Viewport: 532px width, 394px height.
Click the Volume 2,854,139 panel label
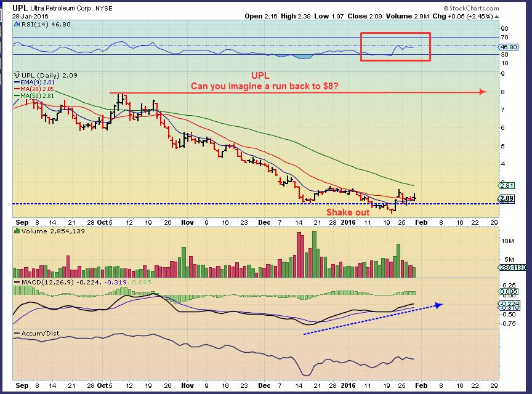click(52, 231)
